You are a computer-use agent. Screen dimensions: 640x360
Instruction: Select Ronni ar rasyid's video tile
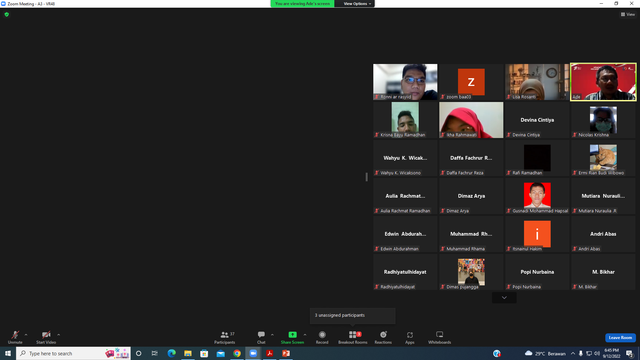[x=405, y=82]
